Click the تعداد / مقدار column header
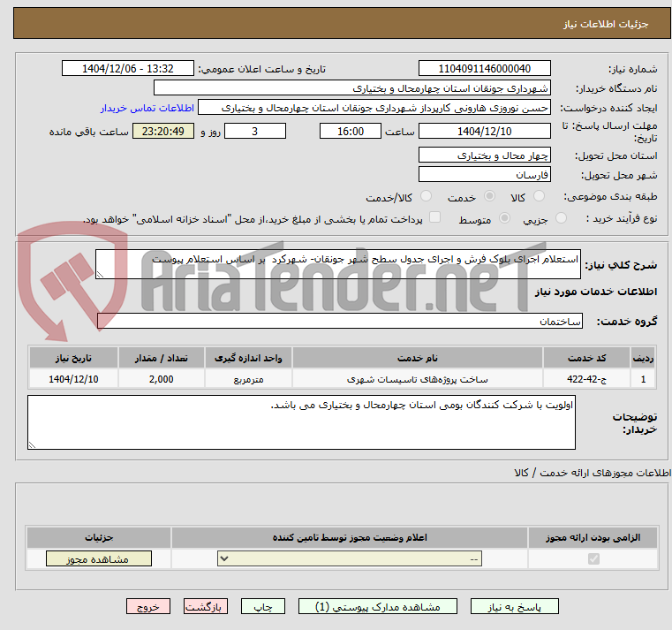 click(161, 358)
